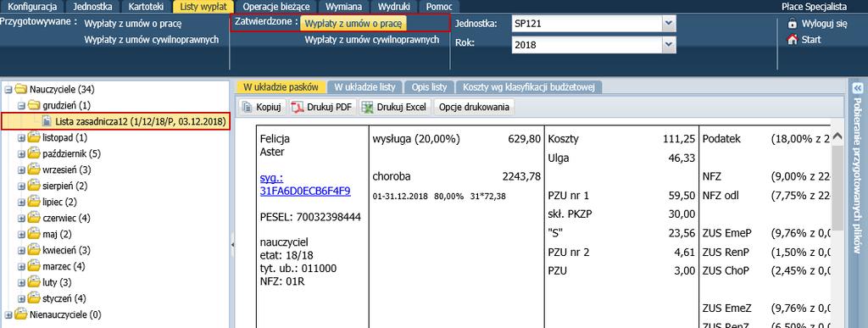Click the styczeń folder icon
Image resolution: width=868 pixels, height=328 pixels.
coord(34,298)
